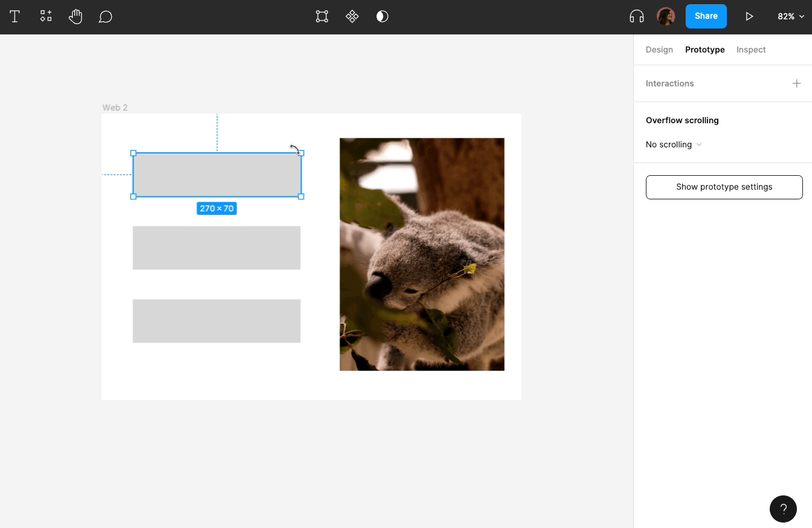Present prototype with play button
812x528 pixels.
(749, 16)
